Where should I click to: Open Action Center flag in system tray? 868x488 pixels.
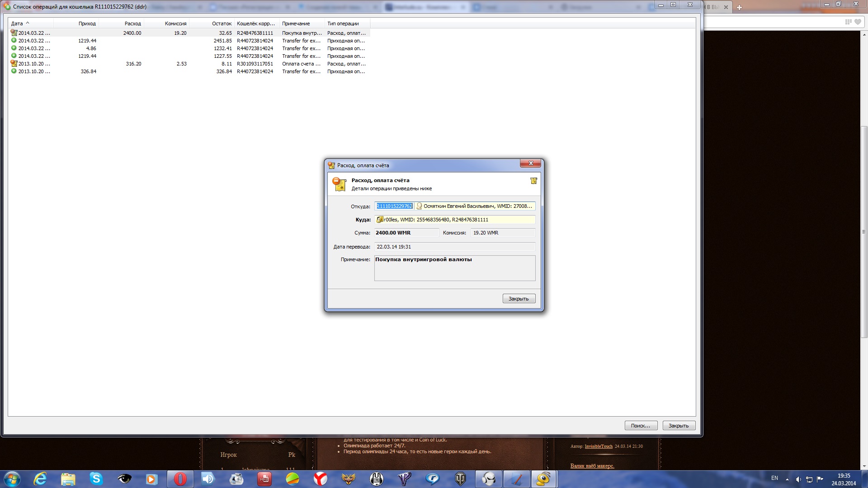tap(820, 479)
